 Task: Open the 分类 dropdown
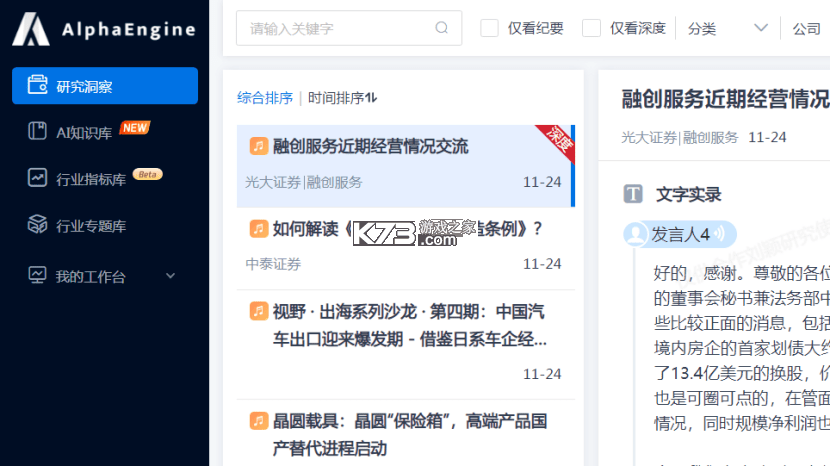728,28
